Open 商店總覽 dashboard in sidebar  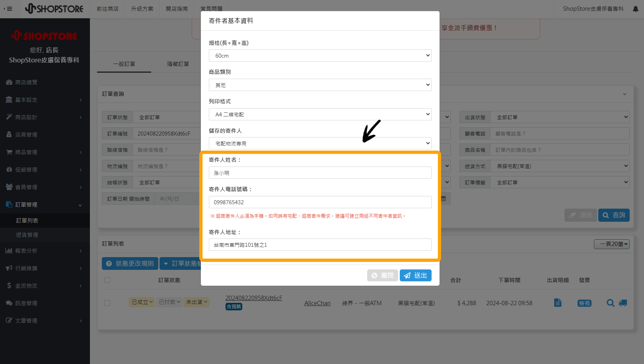coord(26,82)
